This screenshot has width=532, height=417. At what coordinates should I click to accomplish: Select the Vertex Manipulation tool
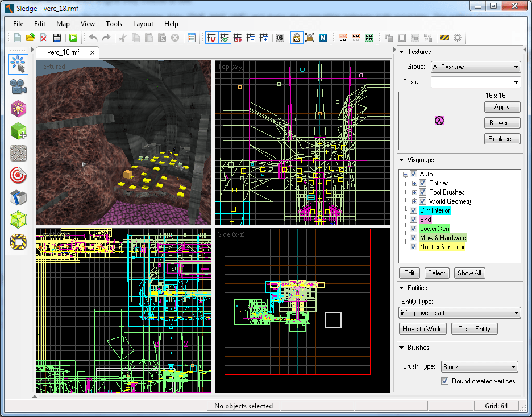click(x=19, y=220)
